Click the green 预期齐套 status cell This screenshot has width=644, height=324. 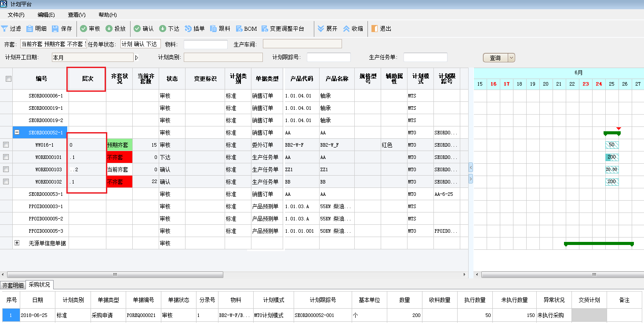point(119,145)
